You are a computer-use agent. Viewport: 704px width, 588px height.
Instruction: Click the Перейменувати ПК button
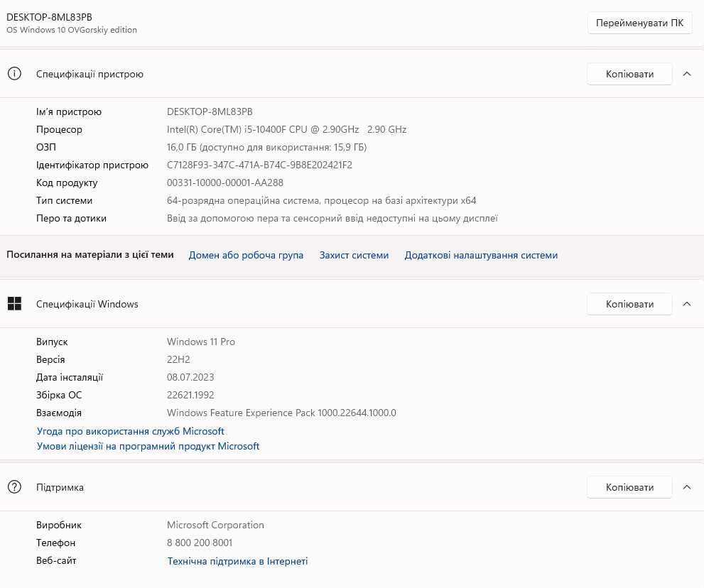click(x=639, y=23)
